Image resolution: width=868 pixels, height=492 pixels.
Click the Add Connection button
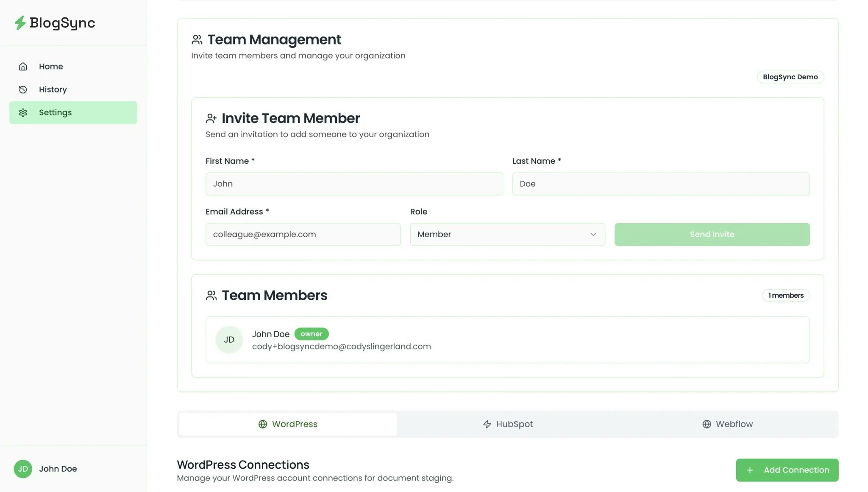(x=787, y=470)
